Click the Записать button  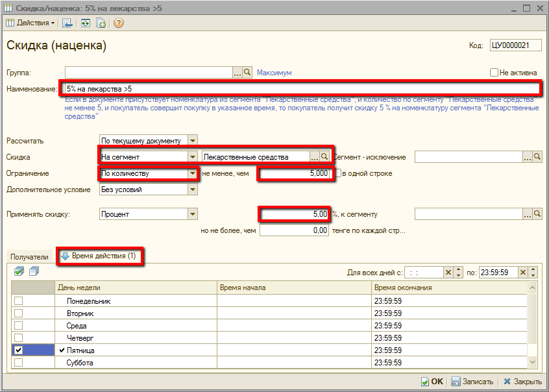[x=472, y=382]
